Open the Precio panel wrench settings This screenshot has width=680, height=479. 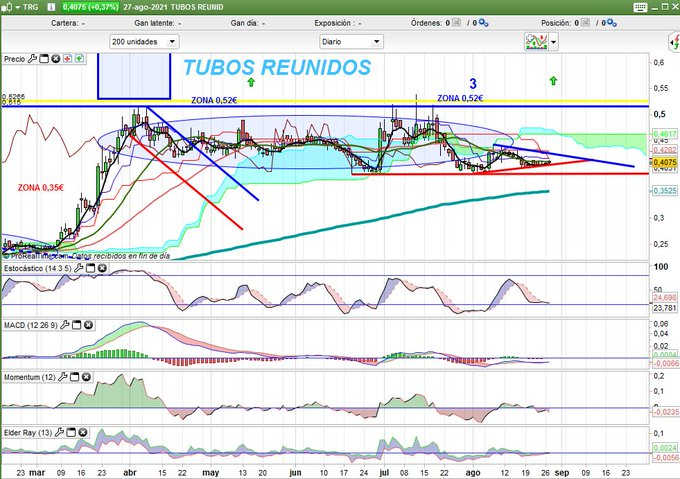pos(32,59)
